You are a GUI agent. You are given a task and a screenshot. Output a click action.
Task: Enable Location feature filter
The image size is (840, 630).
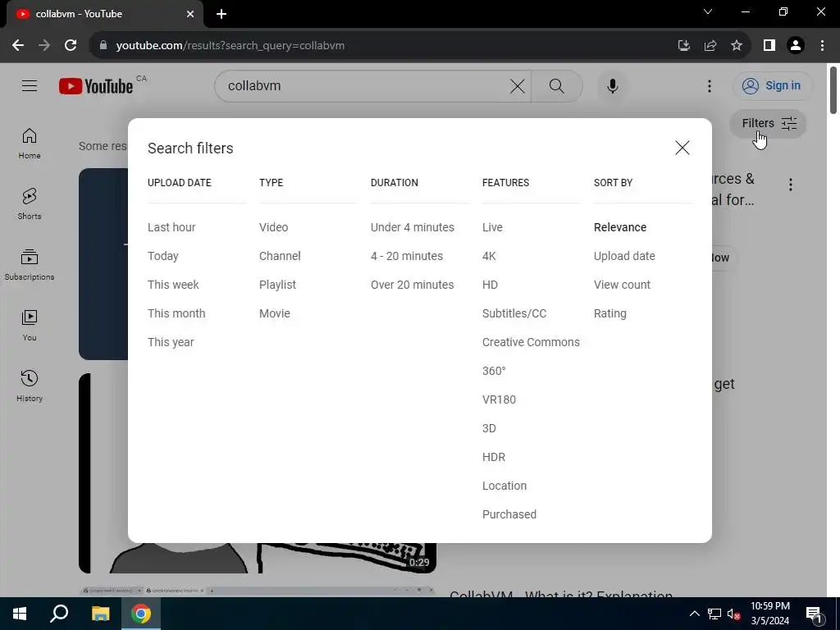(x=504, y=486)
